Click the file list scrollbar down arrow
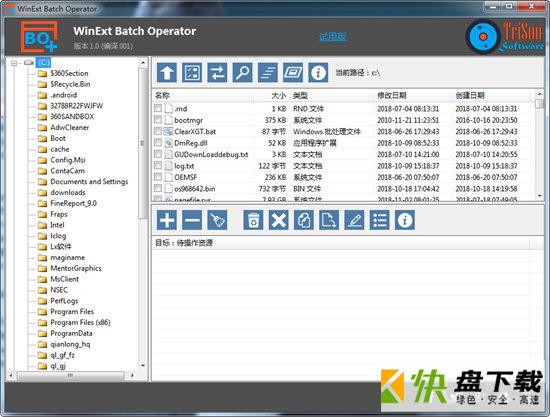 coord(540,196)
